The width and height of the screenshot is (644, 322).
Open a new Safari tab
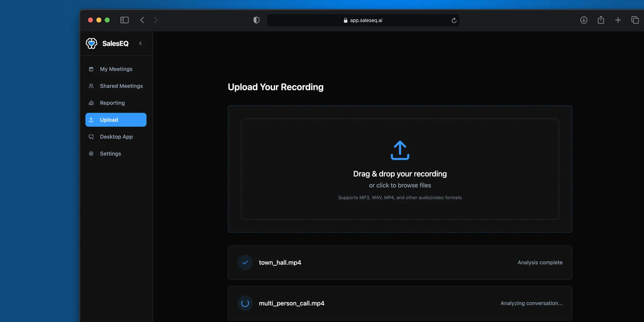618,20
